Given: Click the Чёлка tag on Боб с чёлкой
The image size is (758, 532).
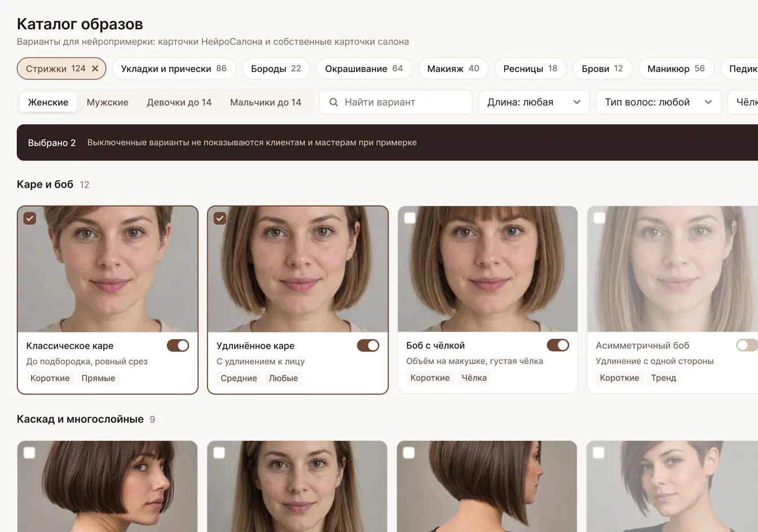Looking at the screenshot, I should tap(474, 378).
